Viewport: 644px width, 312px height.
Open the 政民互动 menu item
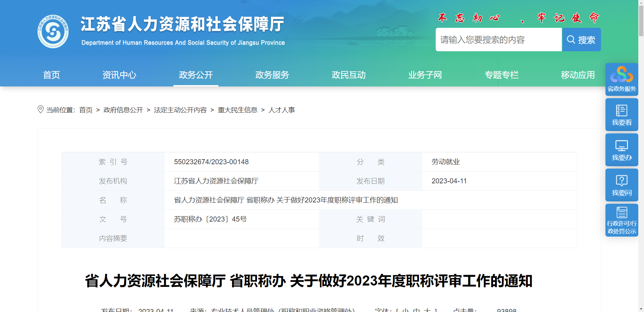tap(348, 75)
